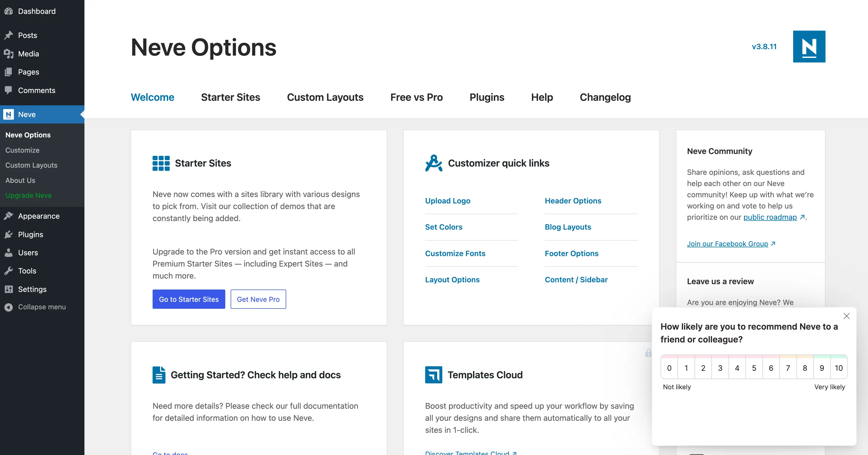Open the Free vs Pro tab

[416, 97]
